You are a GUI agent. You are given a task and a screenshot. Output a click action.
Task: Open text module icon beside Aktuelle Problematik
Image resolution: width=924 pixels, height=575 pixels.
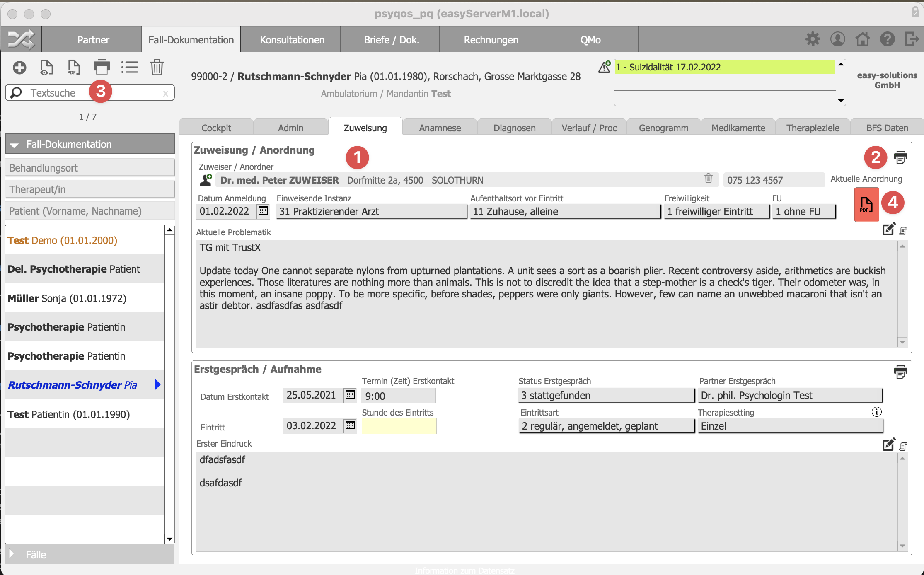coord(903,231)
